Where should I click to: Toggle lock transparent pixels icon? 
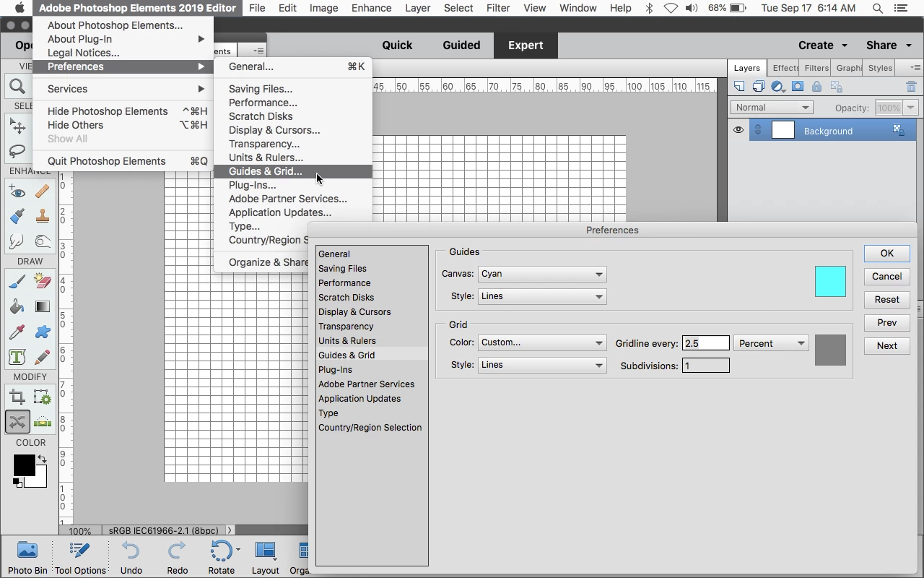[837, 87]
